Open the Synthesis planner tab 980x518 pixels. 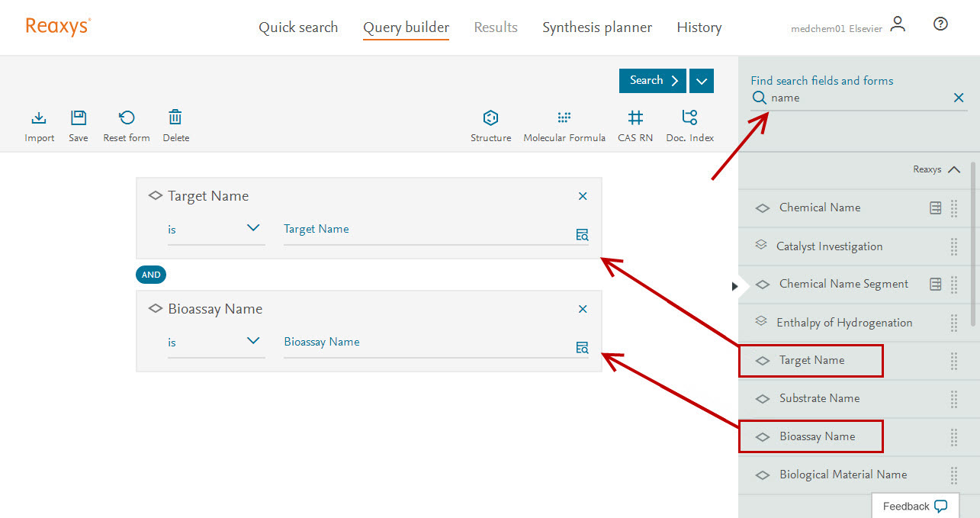pos(596,27)
